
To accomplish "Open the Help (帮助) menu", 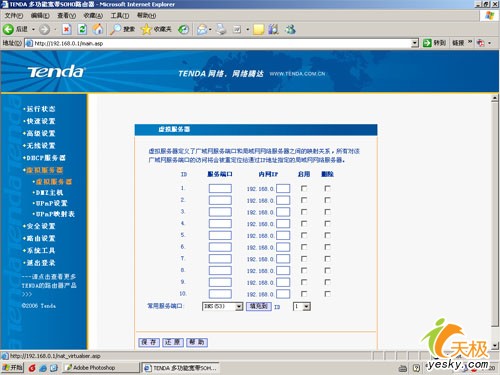I will (x=146, y=16).
